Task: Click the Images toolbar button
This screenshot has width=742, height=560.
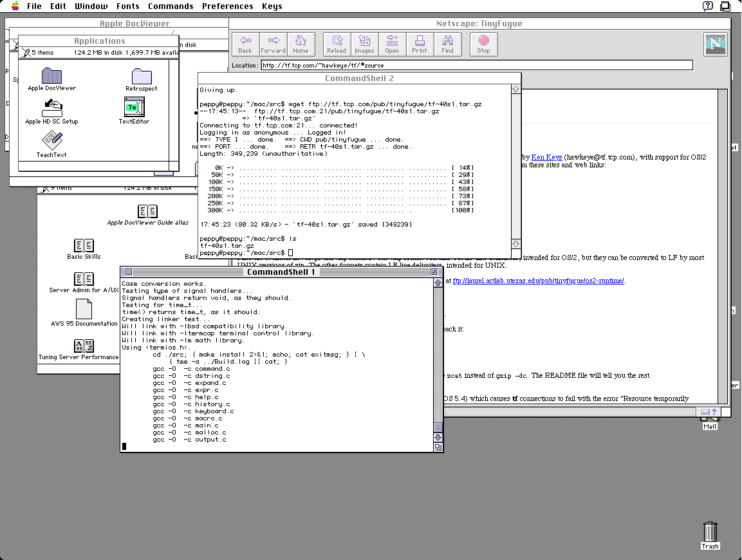Action: (x=364, y=44)
